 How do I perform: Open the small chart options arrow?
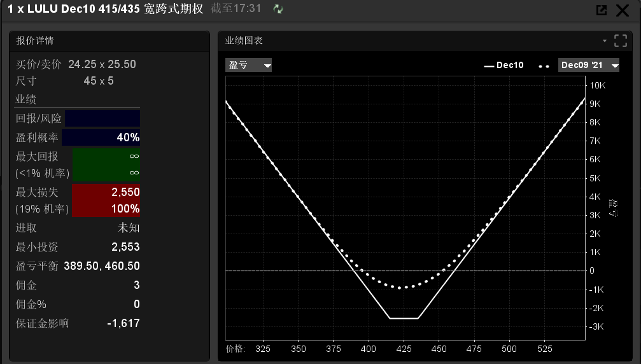[605, 41]
